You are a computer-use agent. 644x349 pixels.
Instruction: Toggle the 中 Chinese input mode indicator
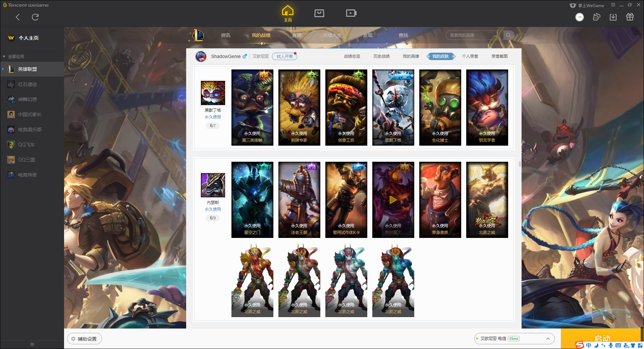pos(589,345)
